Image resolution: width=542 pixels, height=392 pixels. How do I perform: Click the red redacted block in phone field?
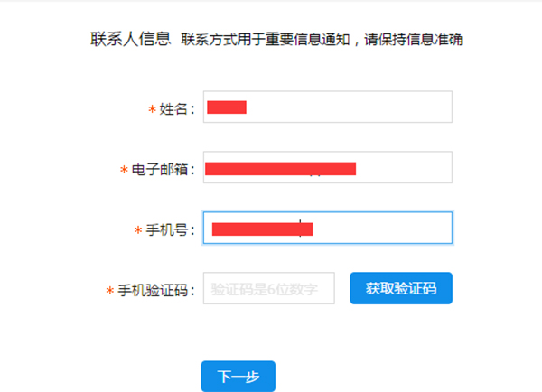[262, 229]
